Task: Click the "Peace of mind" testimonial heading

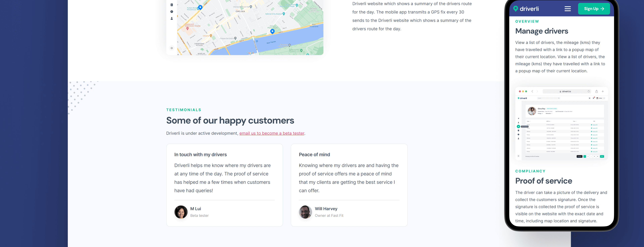Action: point(314,154)
